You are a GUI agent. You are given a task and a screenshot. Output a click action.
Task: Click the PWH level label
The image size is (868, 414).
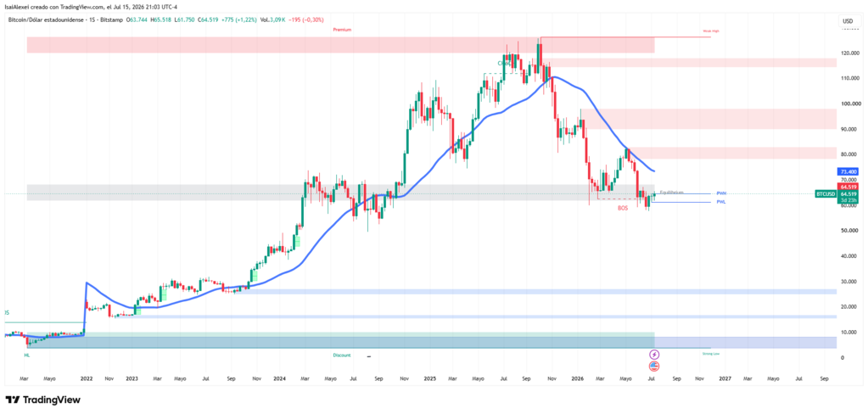tap(722, 193)
